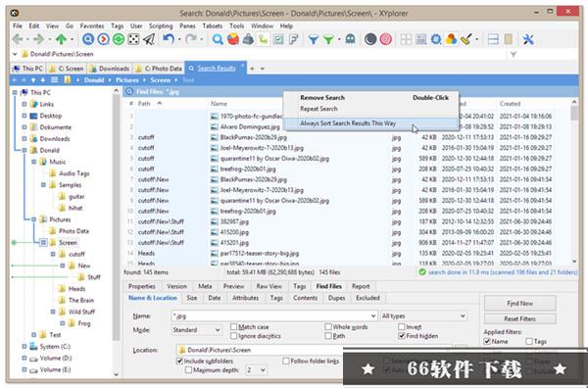Toggle the Path checkbox
Viewport: 588px width, 388px height.
328,336
